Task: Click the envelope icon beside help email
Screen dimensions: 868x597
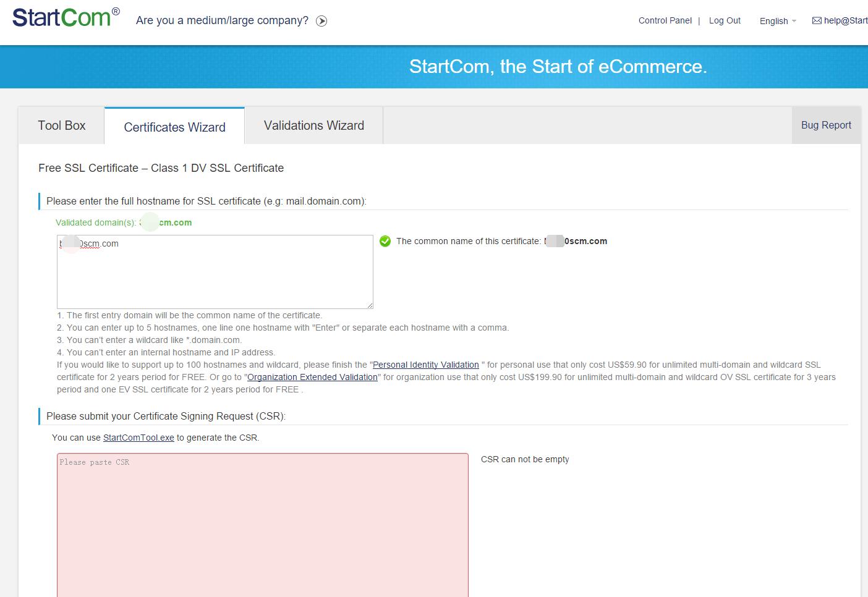Action: click(x=817, y=20)
